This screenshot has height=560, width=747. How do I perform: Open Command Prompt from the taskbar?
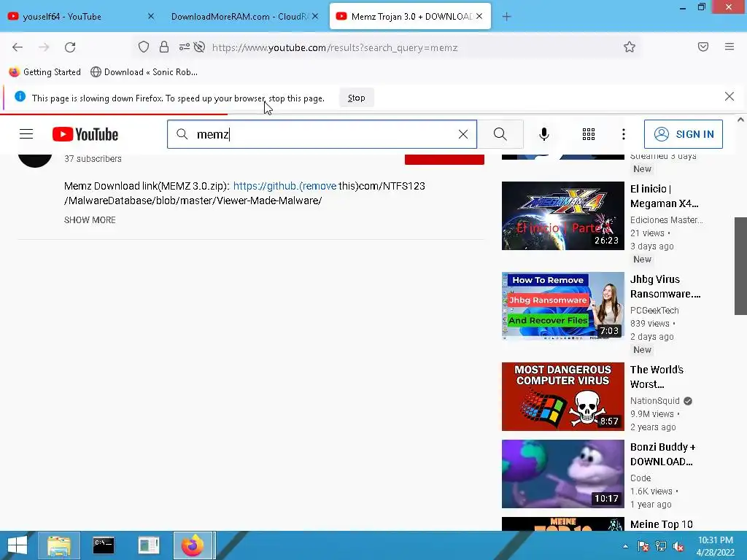pos(104,545)
